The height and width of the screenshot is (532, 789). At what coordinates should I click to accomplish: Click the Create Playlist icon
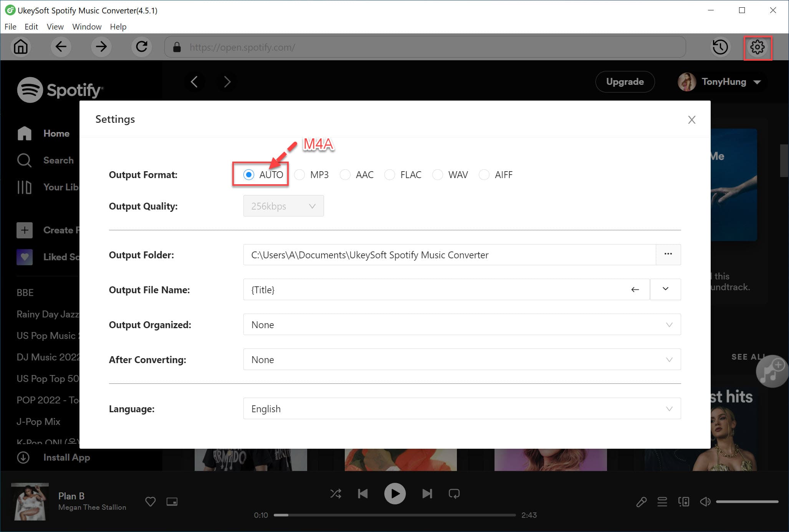pos(24,230)
